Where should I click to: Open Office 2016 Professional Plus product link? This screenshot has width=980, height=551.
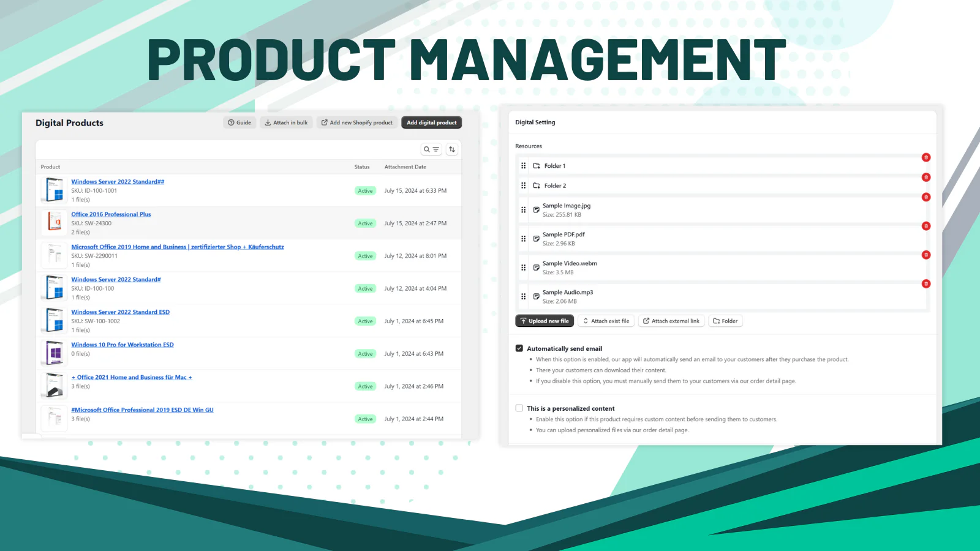point(111,214)
